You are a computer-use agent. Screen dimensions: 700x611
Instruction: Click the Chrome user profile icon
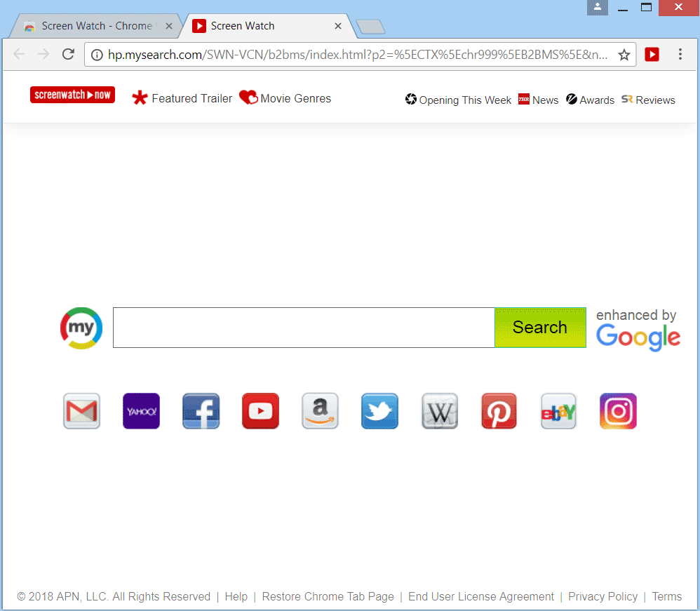(x=598, y=8)
